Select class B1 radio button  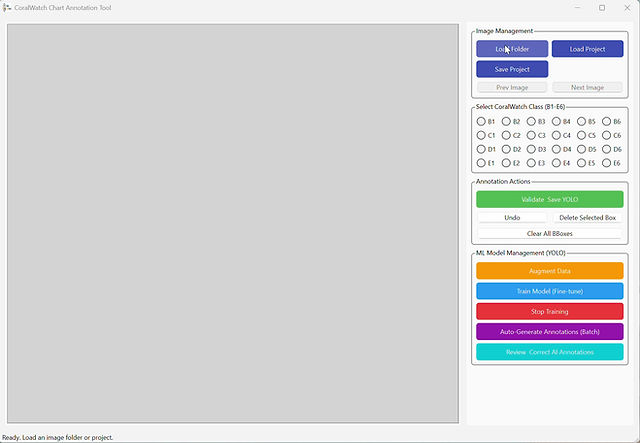click(481, 121)
